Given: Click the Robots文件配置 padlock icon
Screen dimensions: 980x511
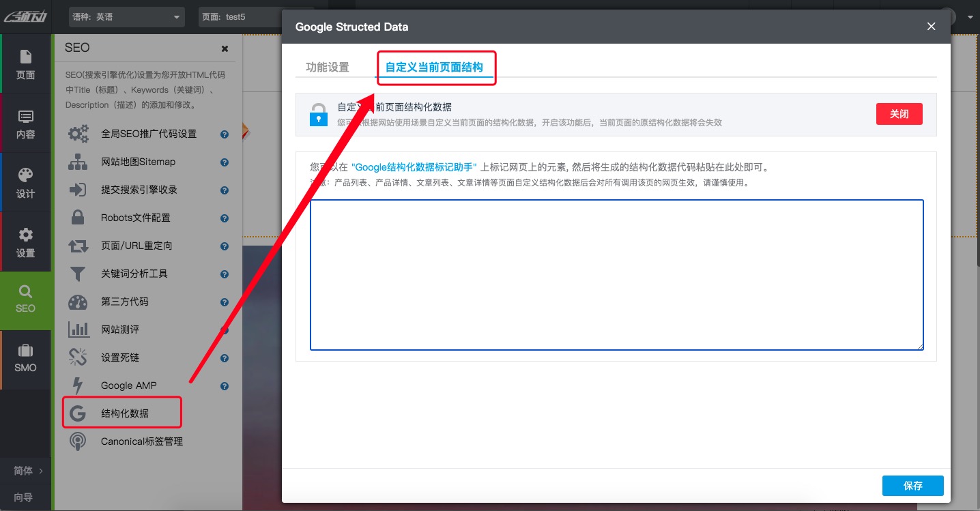Looking at the screenshot, I should (x=78, y=217).
